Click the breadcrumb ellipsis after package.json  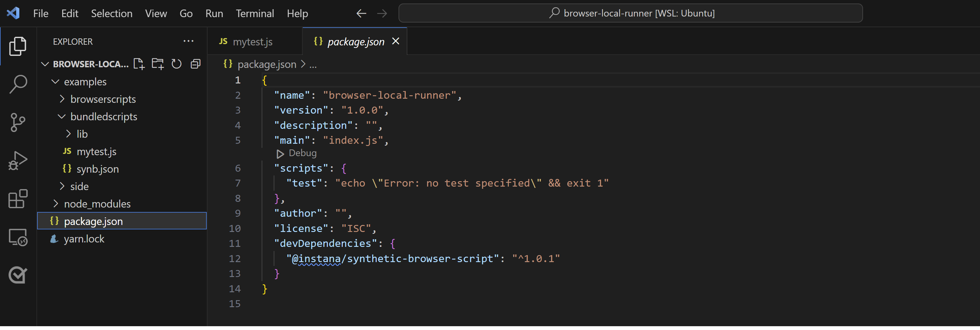pyautogui.click(x=313, y=65)
